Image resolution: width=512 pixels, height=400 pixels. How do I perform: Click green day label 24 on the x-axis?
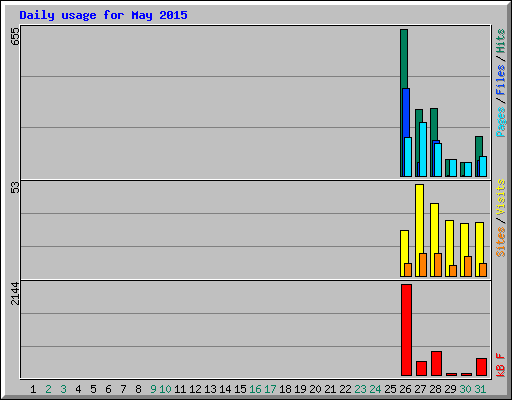pos(375,389)
